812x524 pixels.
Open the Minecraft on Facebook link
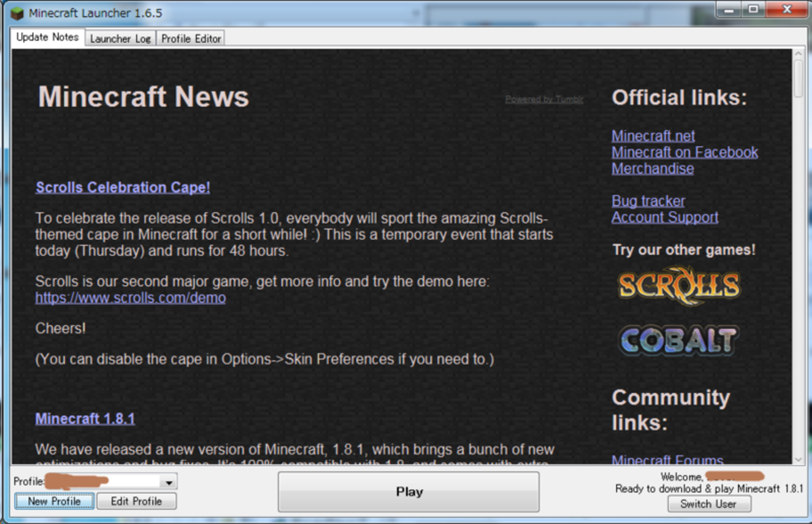coord(685,152)
